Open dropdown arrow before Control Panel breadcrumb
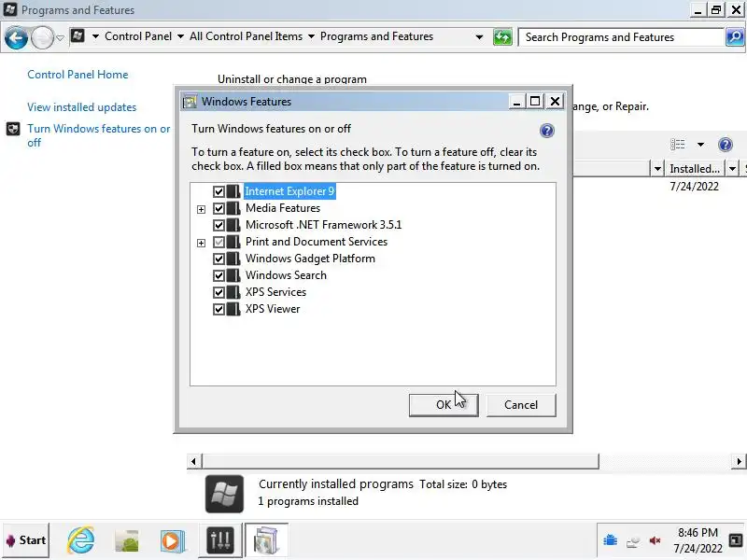747x560 pixels. click(x=95, y=36)
